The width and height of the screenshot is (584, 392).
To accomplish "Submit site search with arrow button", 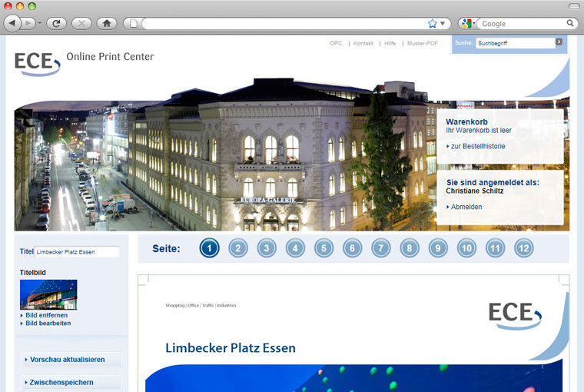I will 559,42.
